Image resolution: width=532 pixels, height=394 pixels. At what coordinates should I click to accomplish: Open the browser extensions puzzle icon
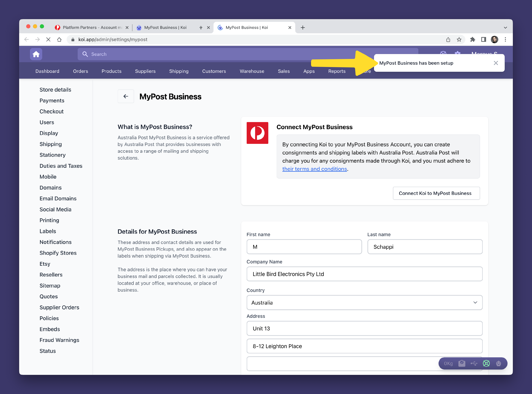pyautogui.click(x=473, y=40)
